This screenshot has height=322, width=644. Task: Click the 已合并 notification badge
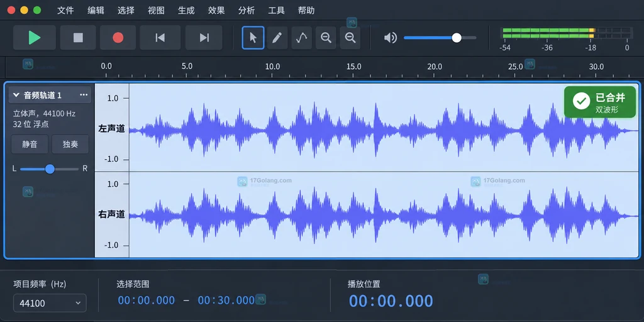(x=599, y=102)
